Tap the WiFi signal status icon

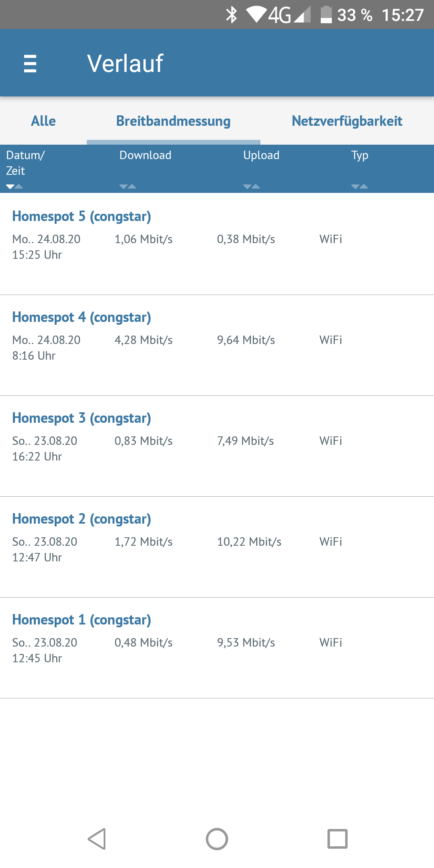tap(256, 15)
